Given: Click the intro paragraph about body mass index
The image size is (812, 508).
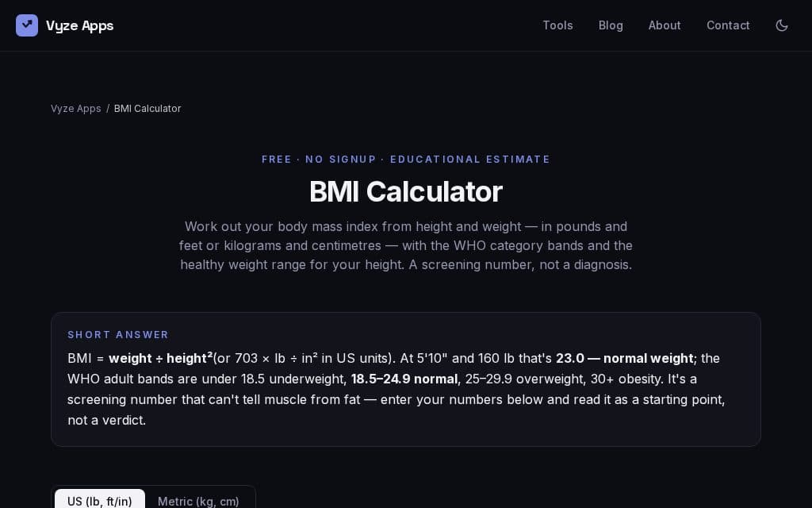Looking at the screenshot, I should pos(406,245).
